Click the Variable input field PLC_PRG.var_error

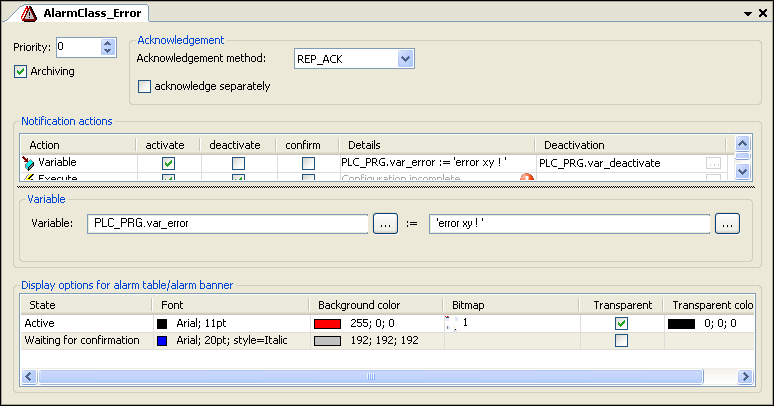[x=228, y=224]
